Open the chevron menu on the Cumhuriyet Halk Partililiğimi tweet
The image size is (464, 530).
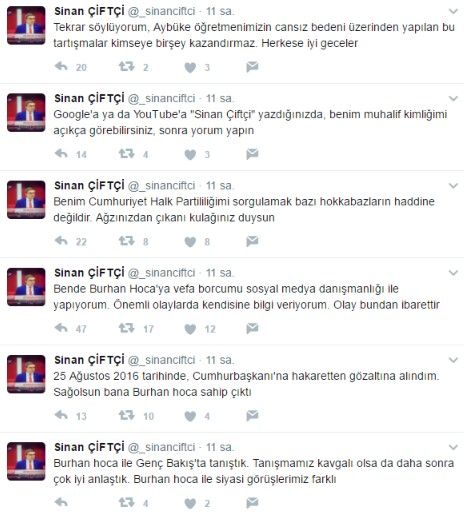(453, 186)
